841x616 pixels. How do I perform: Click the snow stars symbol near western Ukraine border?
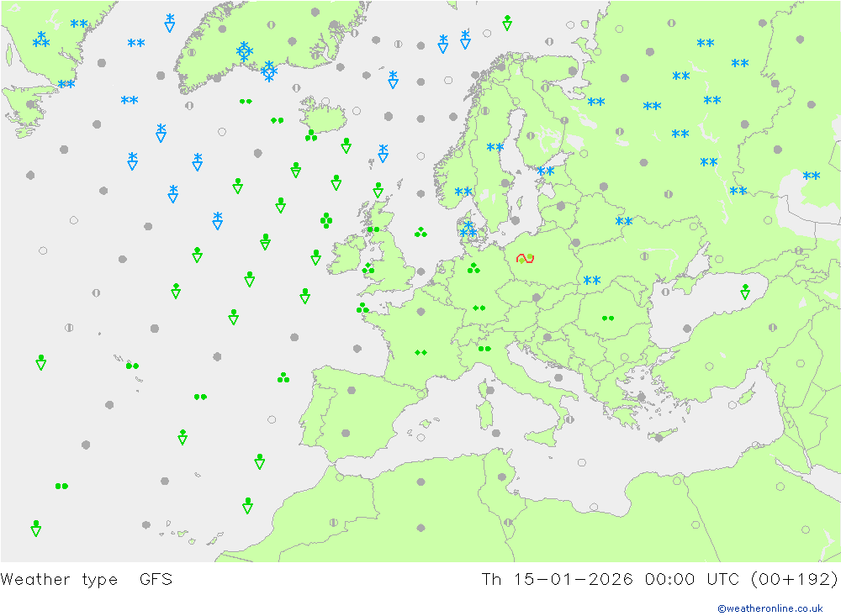tap(592, 280)
